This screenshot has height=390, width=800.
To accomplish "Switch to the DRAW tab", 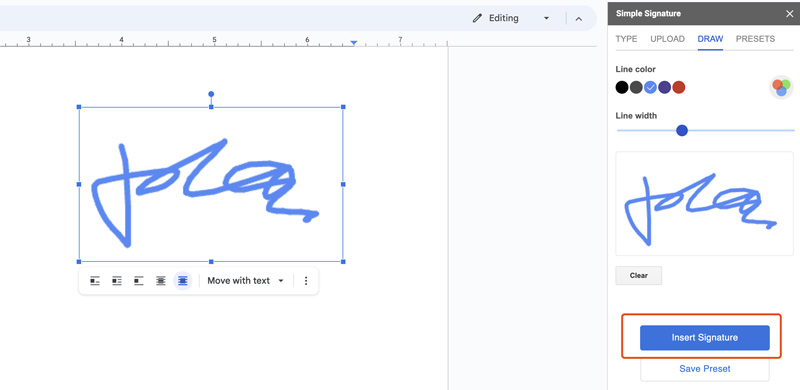I will pyautogui.click(x=710, y=39).
